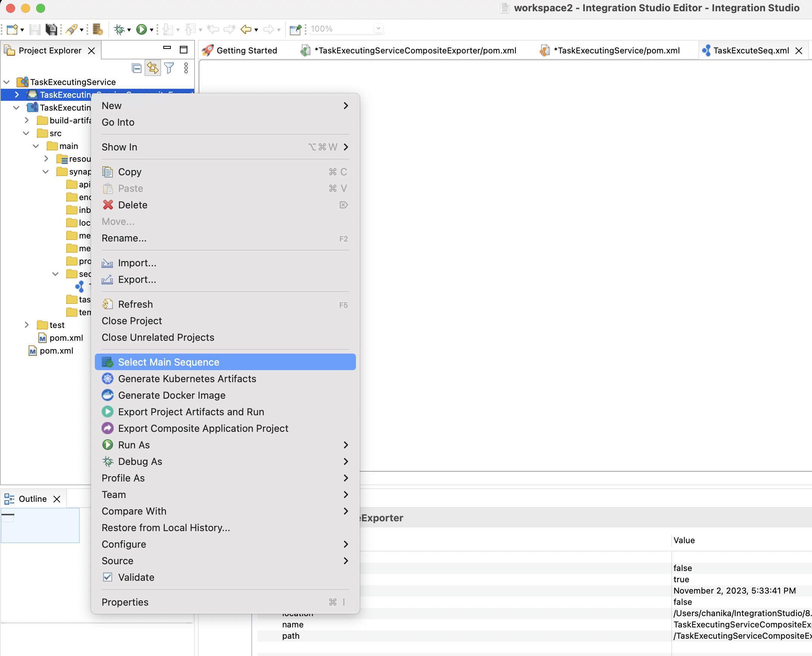Open the Project Explorer filter icon

(169, 68)
